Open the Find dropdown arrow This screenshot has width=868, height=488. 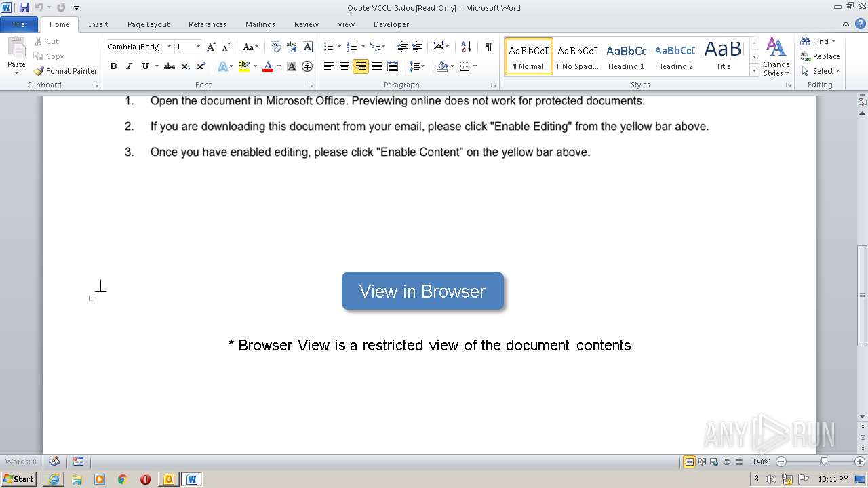tap(833, 41)
